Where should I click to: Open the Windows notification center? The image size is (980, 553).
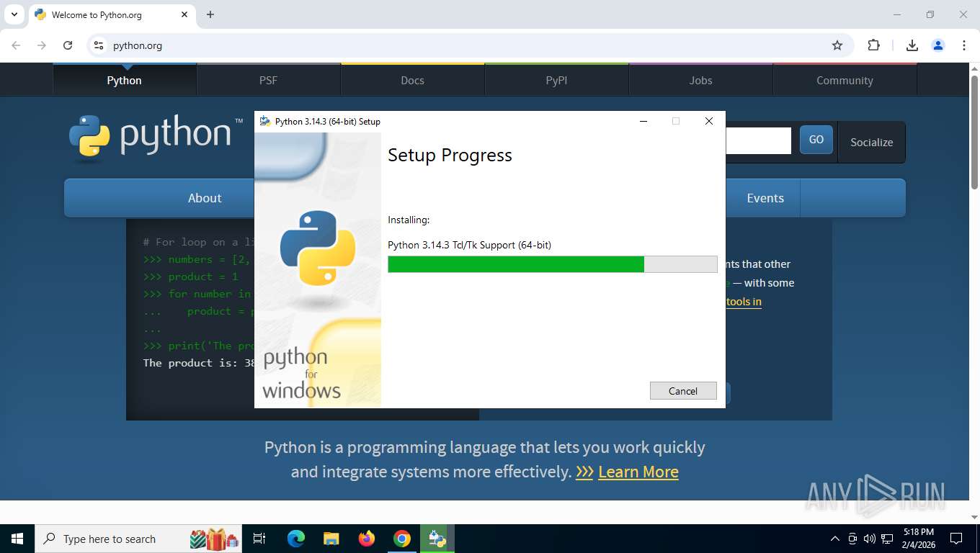point(956,539)
